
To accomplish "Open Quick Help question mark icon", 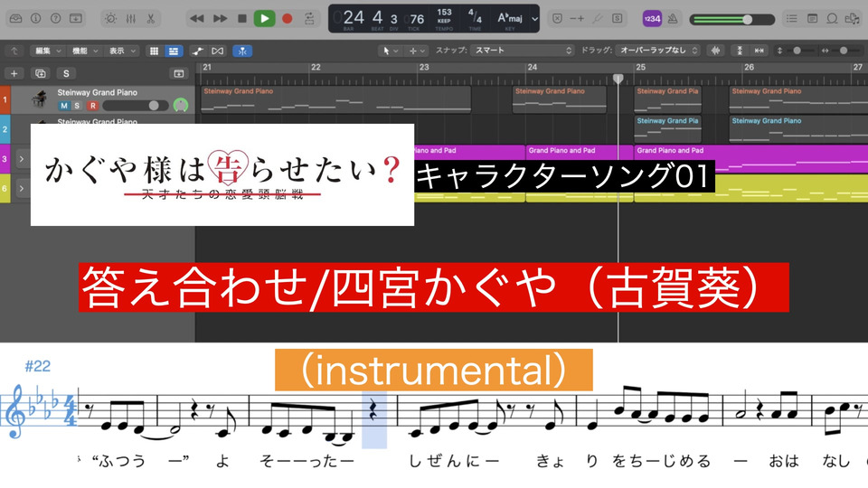I will [x=55, y=18].
